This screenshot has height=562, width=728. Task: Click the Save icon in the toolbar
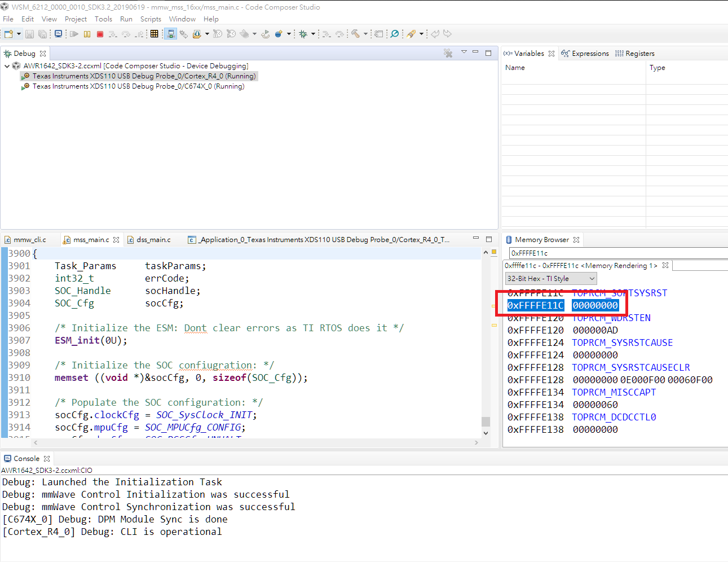(x=30, y=34)
